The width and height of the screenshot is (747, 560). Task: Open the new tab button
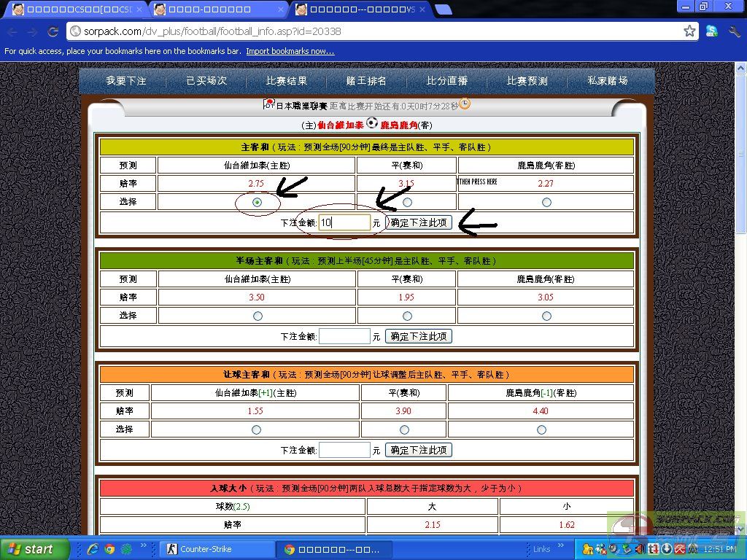(443, 9)
